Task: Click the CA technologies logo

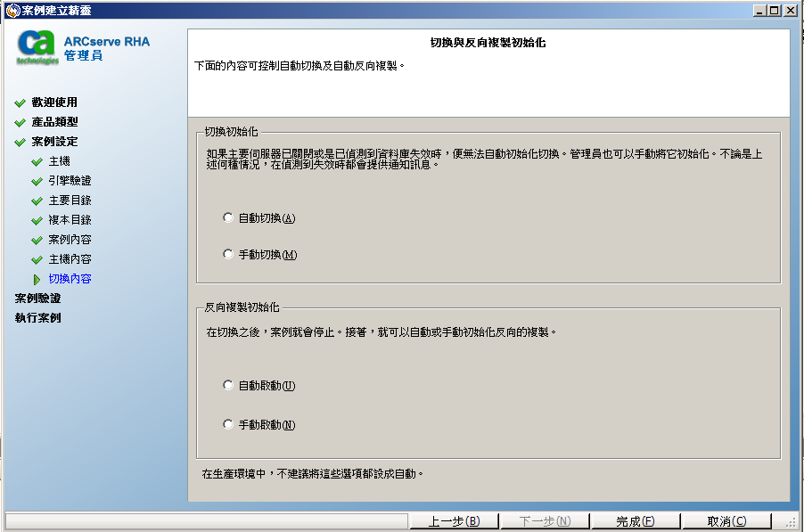Action: coord(37,47)
